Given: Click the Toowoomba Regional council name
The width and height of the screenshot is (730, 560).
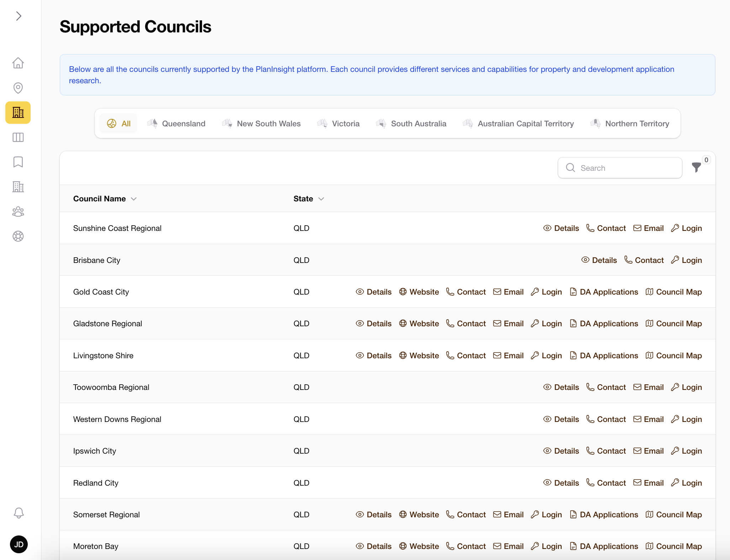Looking at the screenshot, I should 111,387.
